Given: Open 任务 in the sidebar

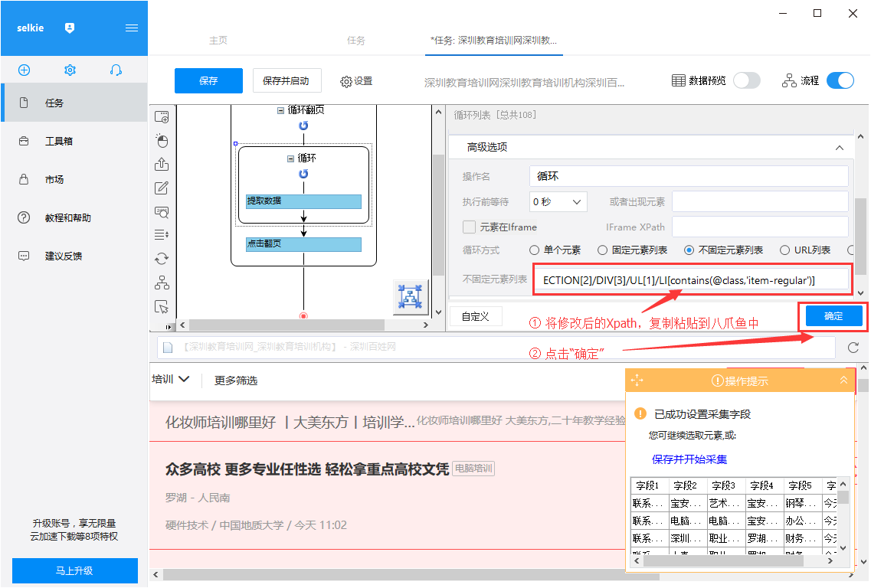Looking at the screenshot, I should click(x=74, y=103).
